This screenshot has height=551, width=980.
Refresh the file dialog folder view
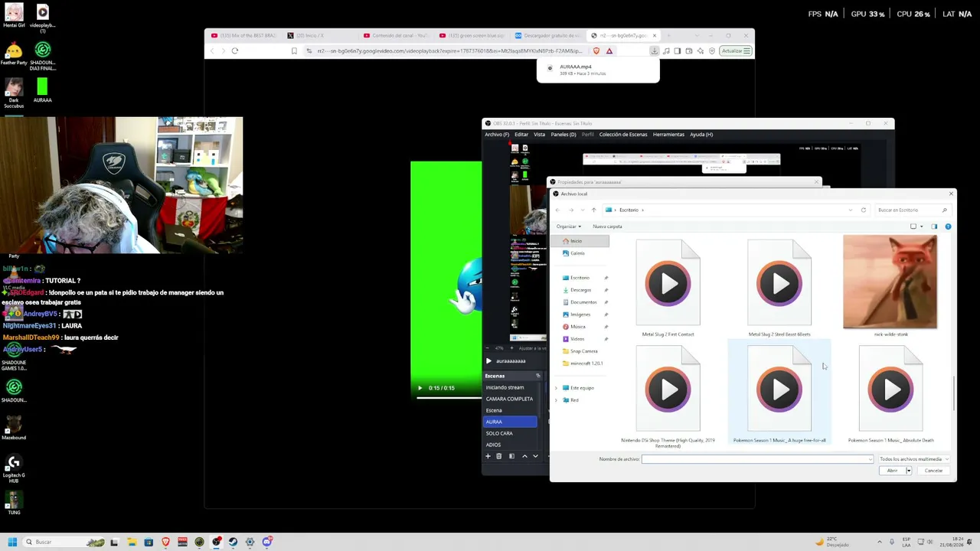pyautogui.click(x=864, y=210)
